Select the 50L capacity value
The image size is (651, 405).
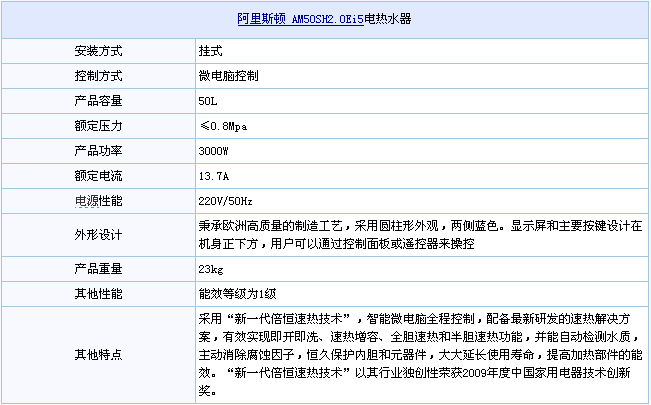(x=208, y=100)
